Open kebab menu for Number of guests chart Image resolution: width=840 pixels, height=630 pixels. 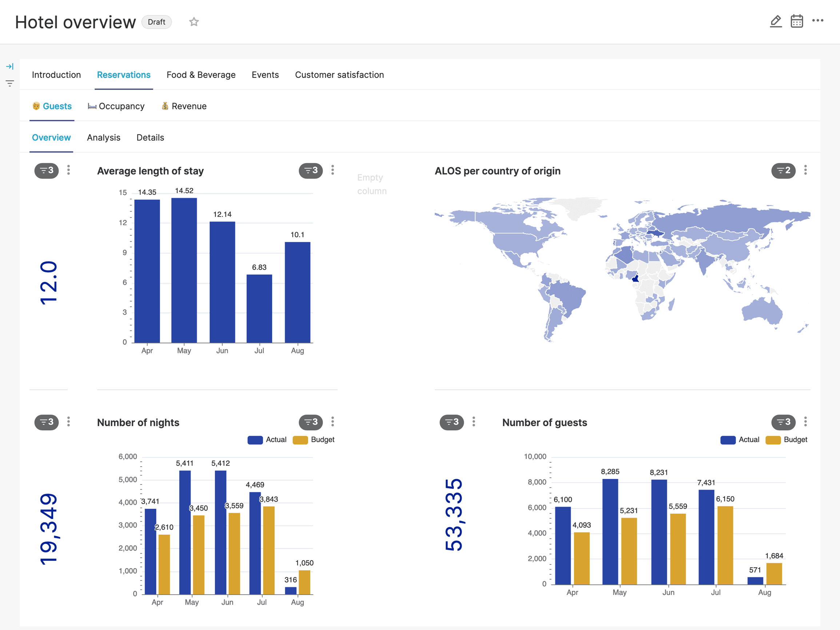pos(805,421)
